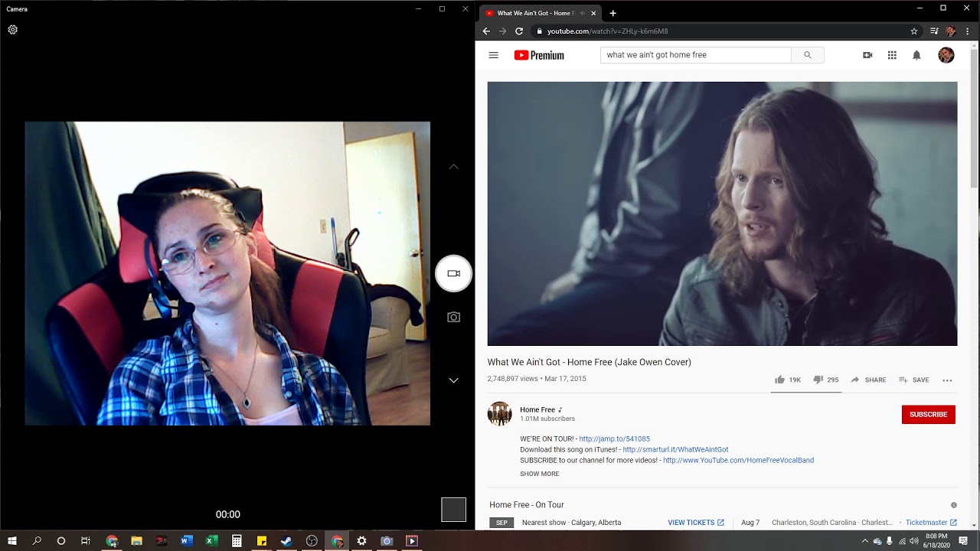Open Windows notification center
Viewport: 980px width, 551px height.
coord(963,541)
